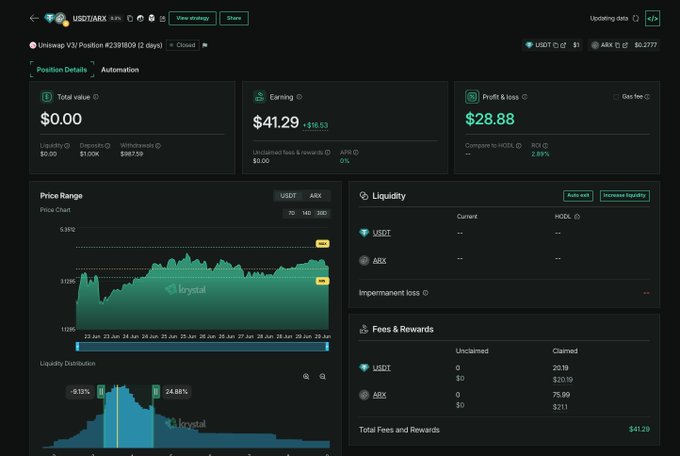
Task: Refresh data using the Updating data spinner icon
Action: (x=636, y=18)
